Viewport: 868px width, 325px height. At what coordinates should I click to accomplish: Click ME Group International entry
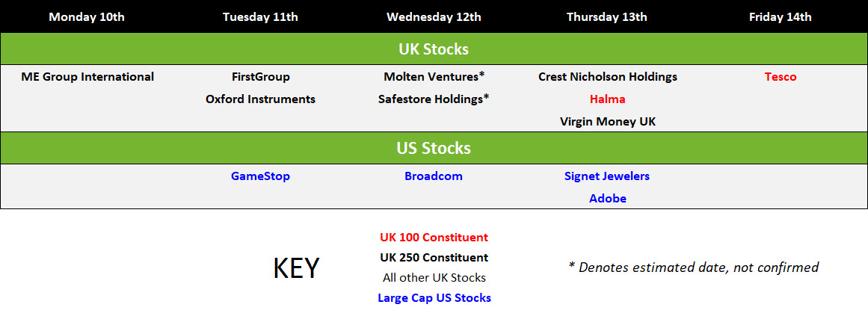(87, 77)
